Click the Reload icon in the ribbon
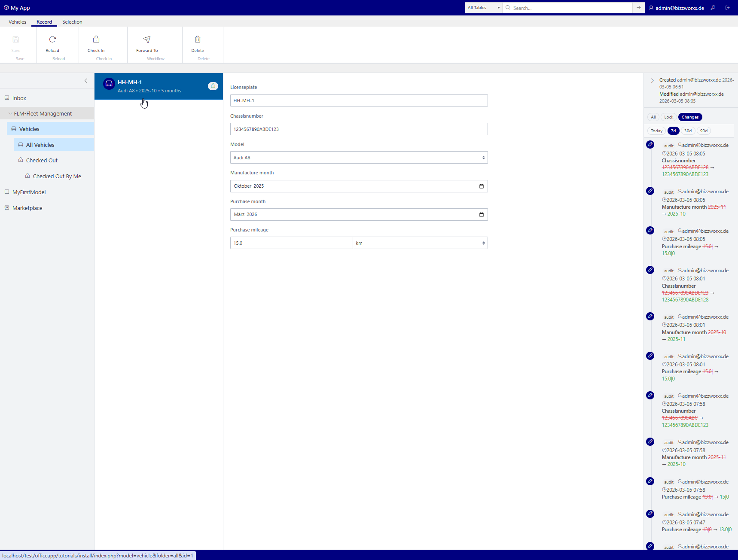738x560 pixels. (52, 40)
